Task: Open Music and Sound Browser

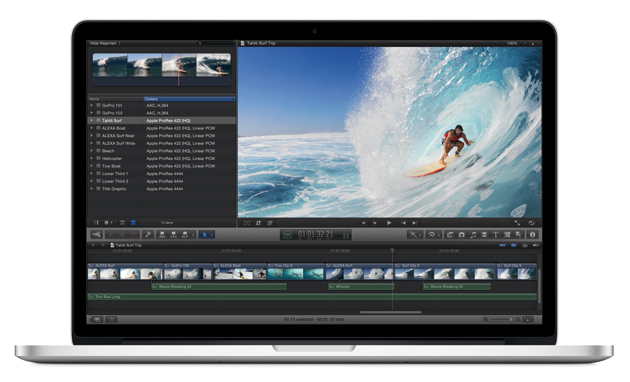Action: pos(473,235)
